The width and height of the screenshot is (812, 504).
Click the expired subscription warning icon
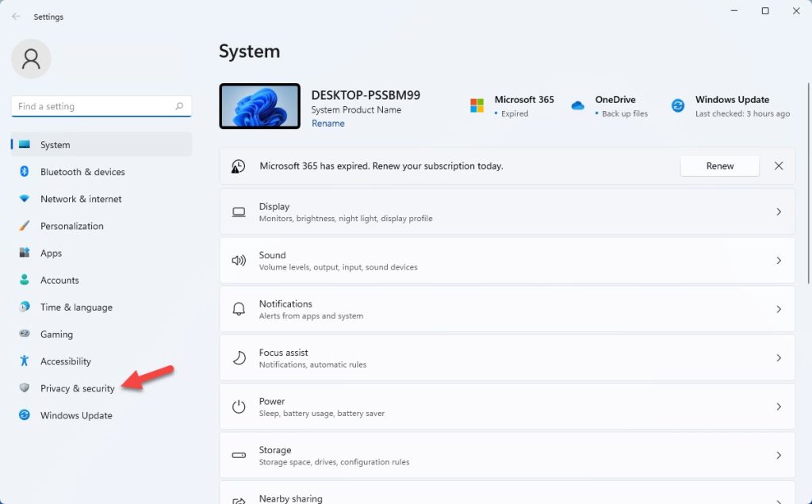[238, 166]
